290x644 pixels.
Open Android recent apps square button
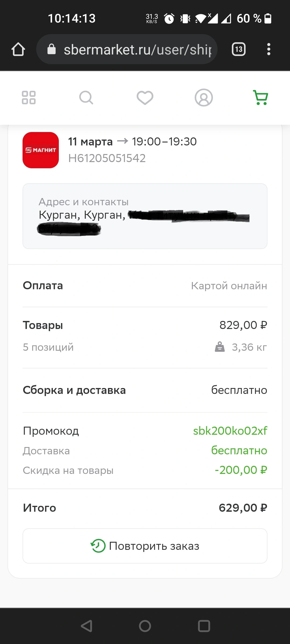pyautogui.click(x=204, y=626)
